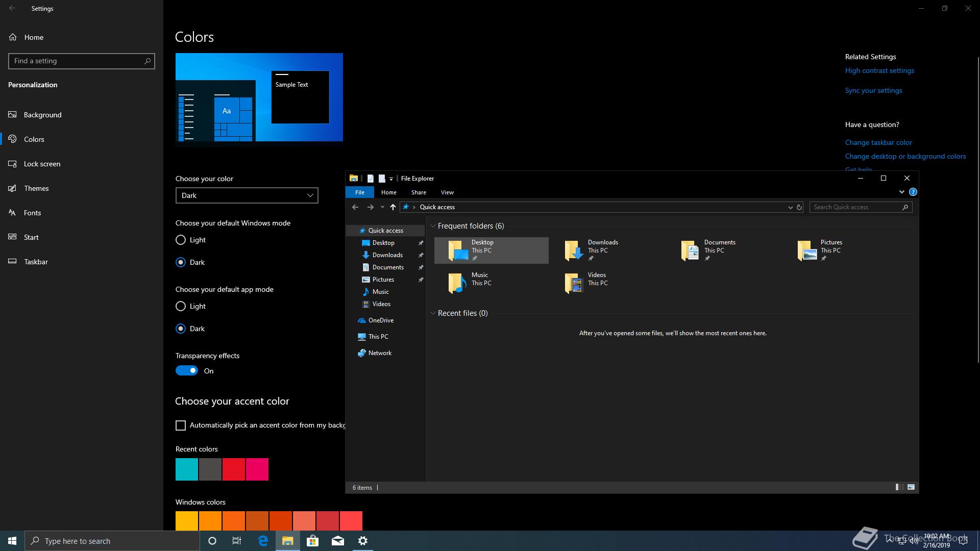This screenshot has width=980, height=551.
Task: Click the Up arrow in File Explorer
Action: (393, 207)
